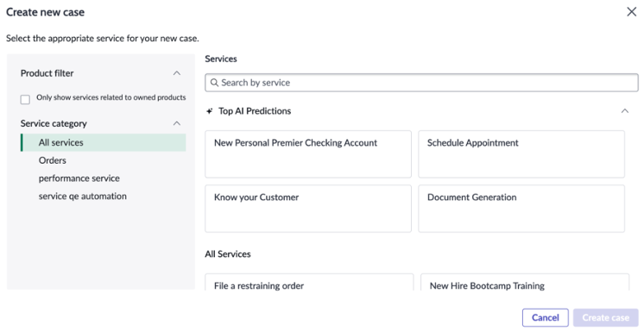Viewport: 644px width, 331px height.
Task: Click the Service category heading
Action: coord(54,123)
